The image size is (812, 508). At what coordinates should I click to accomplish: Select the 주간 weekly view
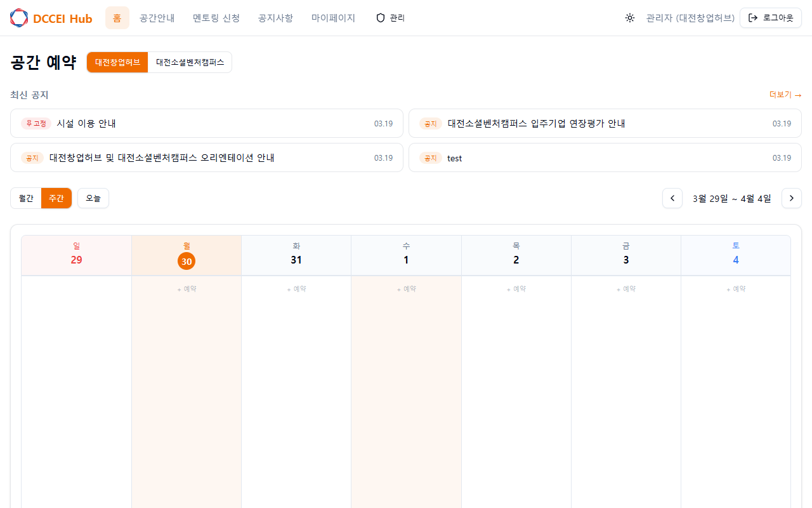tap(56, 198)
